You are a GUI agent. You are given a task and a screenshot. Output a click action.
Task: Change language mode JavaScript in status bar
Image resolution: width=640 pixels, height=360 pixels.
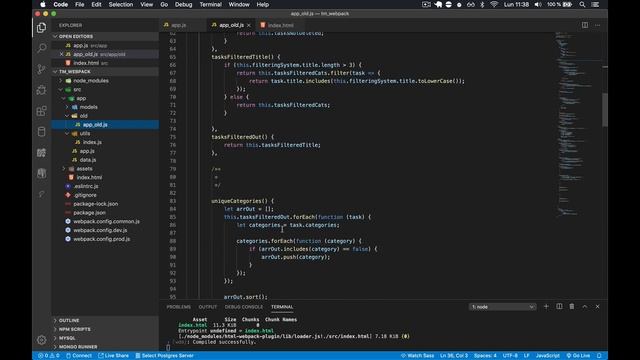547,356
